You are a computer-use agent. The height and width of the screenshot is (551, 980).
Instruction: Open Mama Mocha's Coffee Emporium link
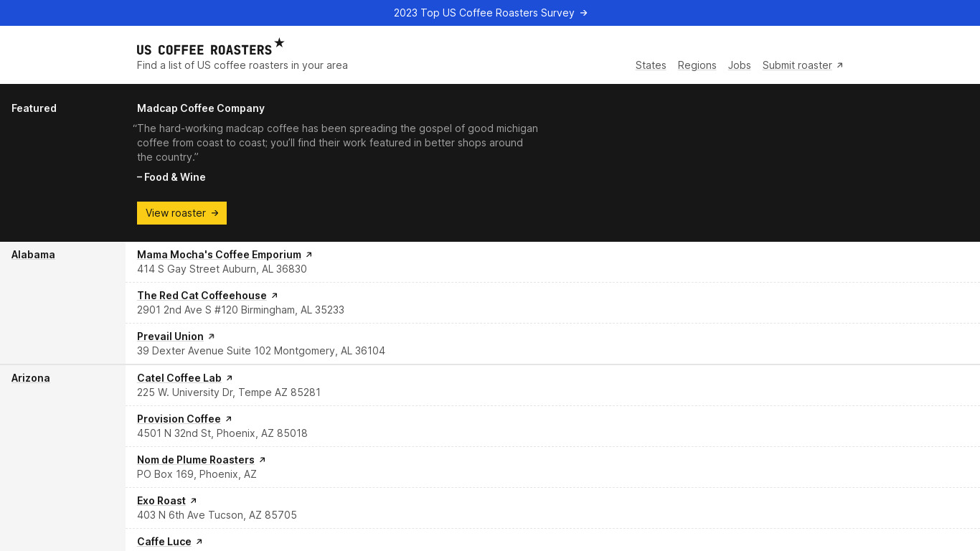click(x=219, y=255)
